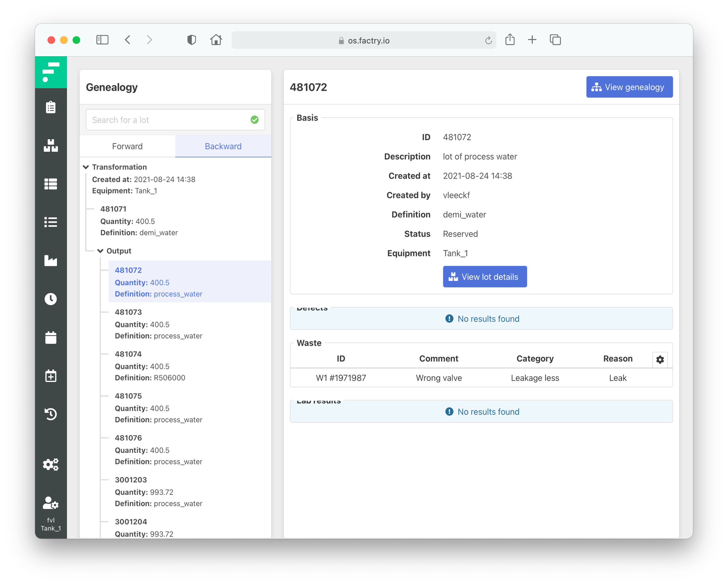Select lot 481074 with definition R506000
Screen dimensions: 728x585
(x=128, y=354)
